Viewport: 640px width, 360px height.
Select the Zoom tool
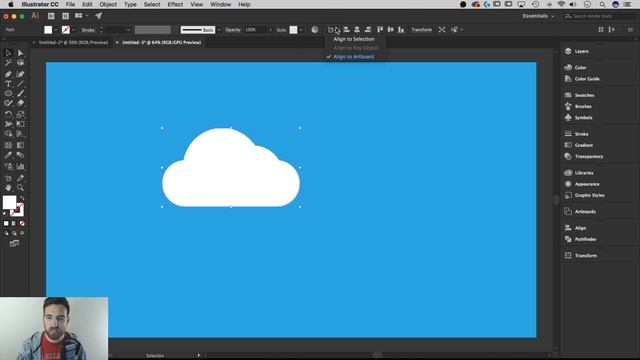coord(20,188)
